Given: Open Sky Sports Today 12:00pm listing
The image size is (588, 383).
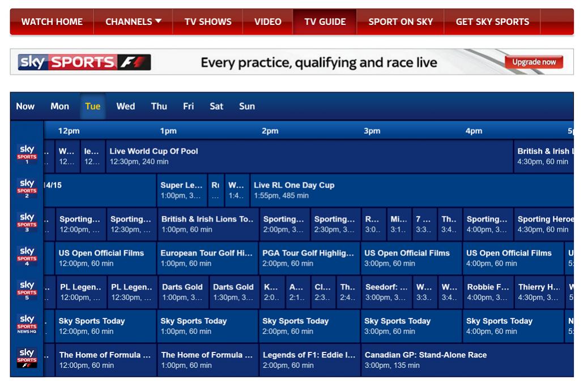Looking at the screenshot, I should [x=106, y=326].
